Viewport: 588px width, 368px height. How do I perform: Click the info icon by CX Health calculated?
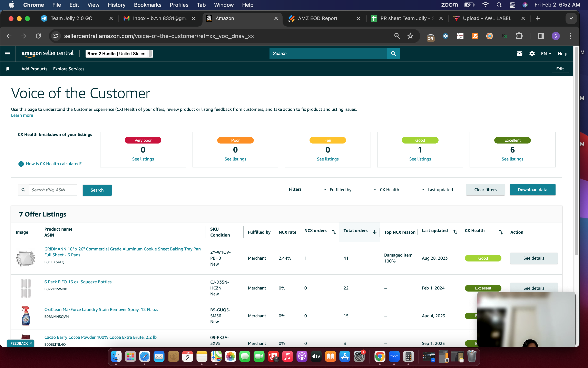[21, 164]
